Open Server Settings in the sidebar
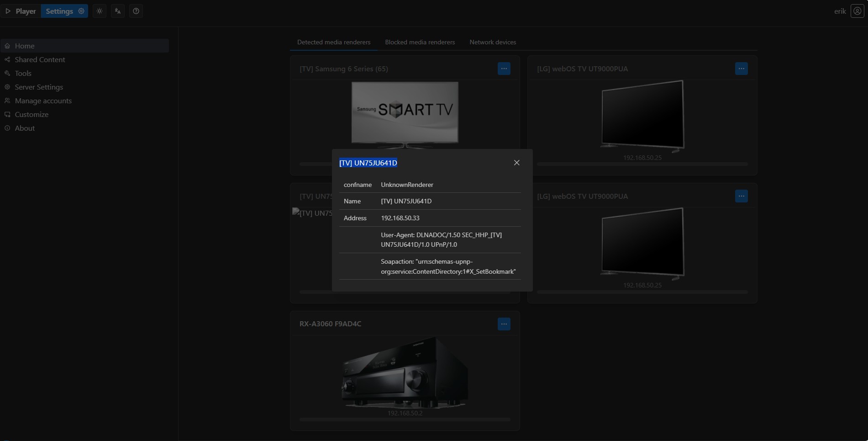This screenshot has width=868, height=441. [85, 87]
